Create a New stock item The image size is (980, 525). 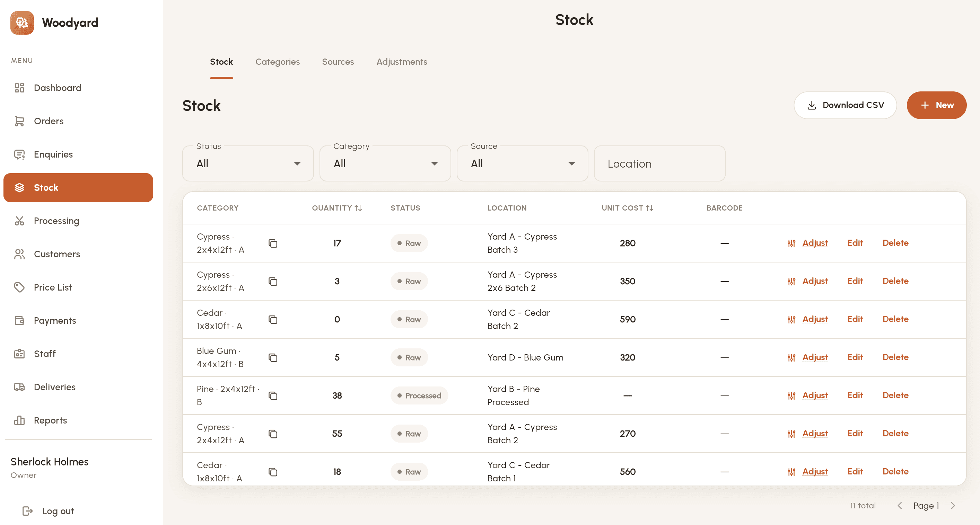(936, 105)
